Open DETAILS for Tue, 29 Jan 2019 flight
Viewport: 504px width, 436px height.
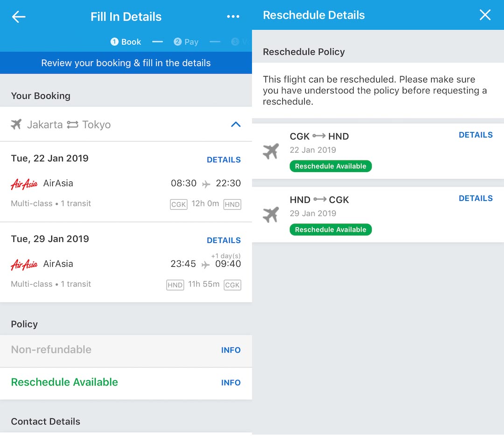224,240
